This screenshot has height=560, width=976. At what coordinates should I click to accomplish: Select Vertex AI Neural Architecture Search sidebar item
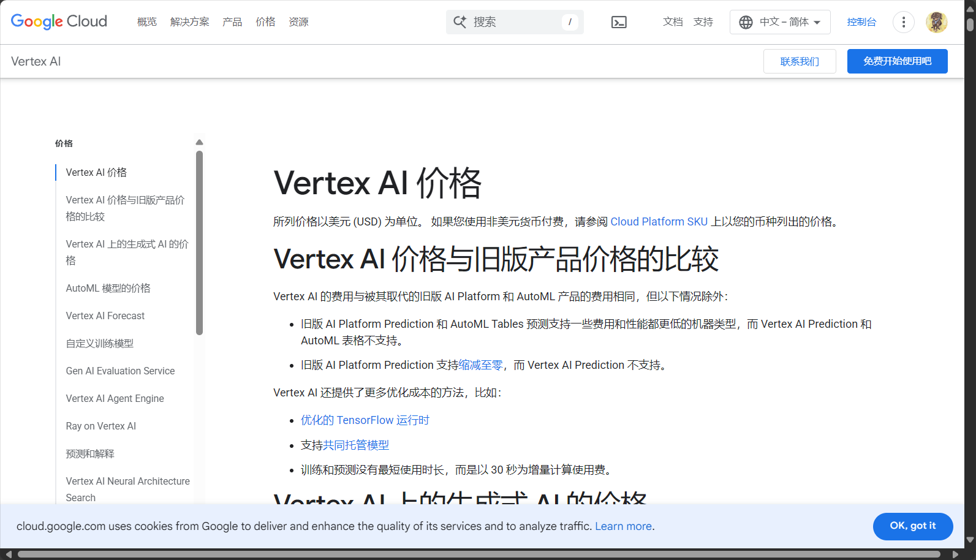coord(127,489)
